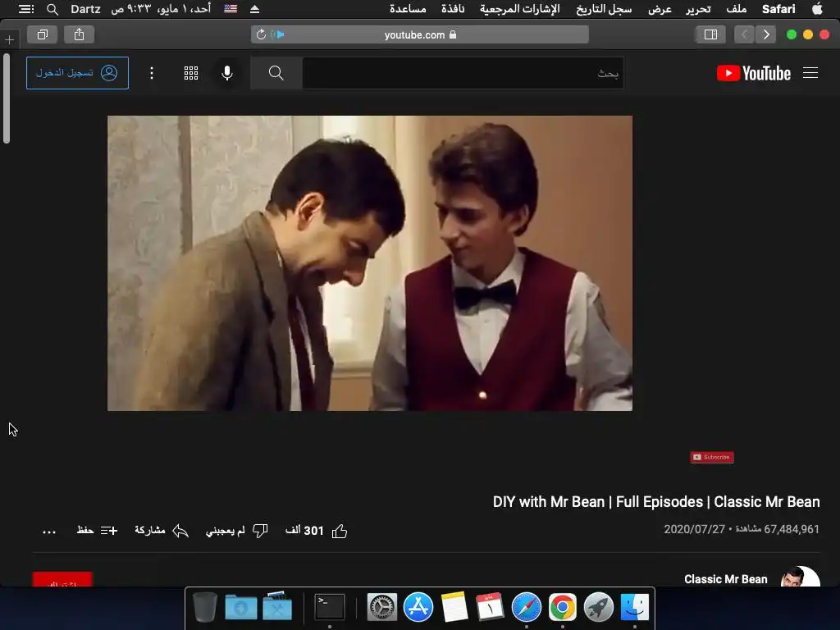Open a new Safari tab with plus

click(x=10, y=39)
